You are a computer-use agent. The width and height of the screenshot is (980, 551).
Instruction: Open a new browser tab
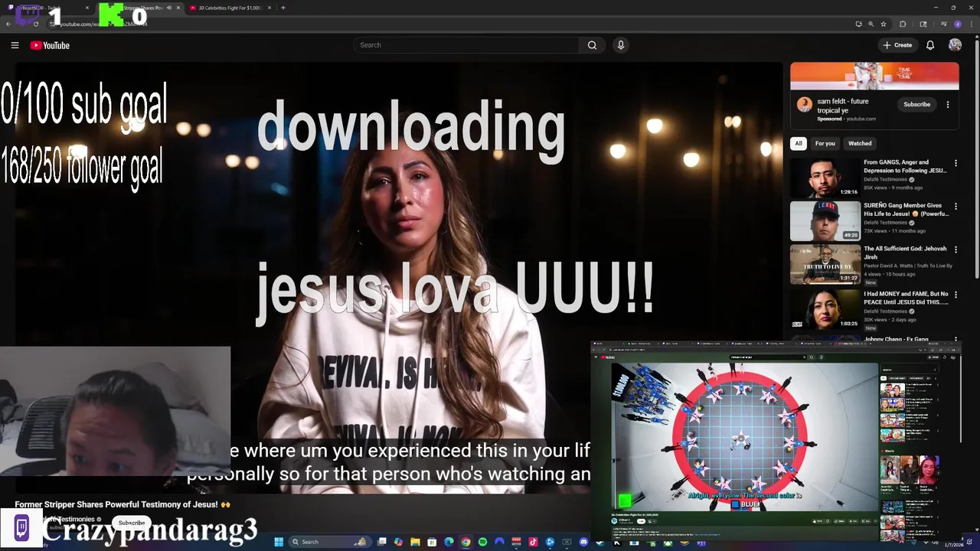click(x=283, y=8)
